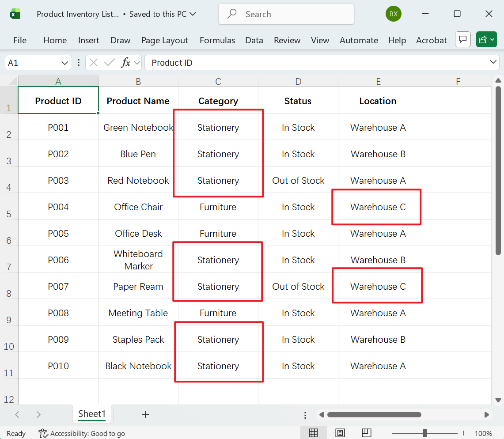
Task: Click the Accessibility checker icon
Action: 43,433
